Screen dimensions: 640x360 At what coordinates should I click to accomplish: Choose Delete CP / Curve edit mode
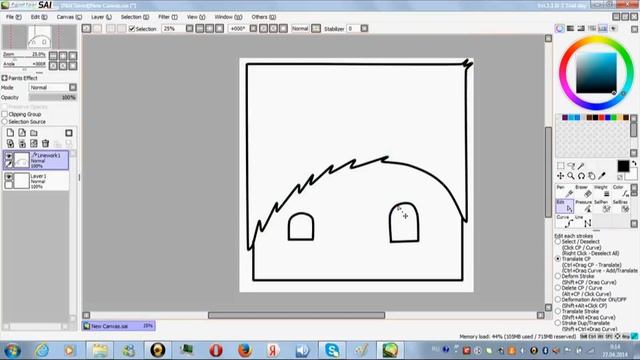pos(558,288)
